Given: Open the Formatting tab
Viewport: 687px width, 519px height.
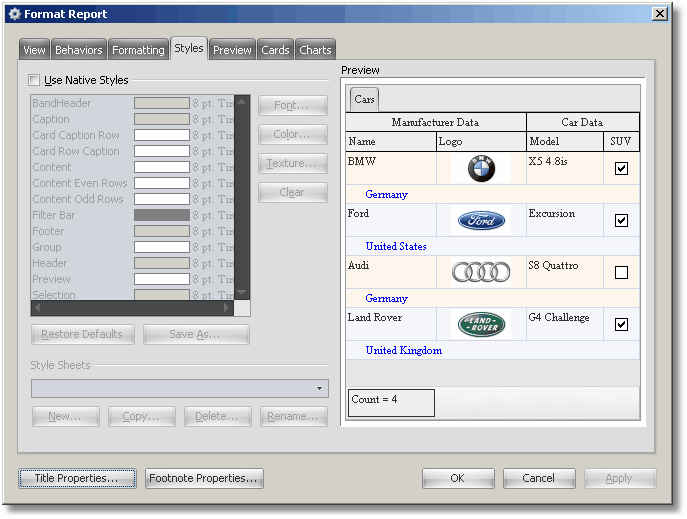Looking at the screenshot, I should click(x=138, y=50).
